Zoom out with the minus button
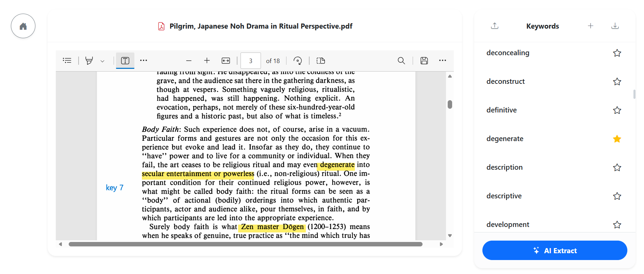 (x=189, y=61)
